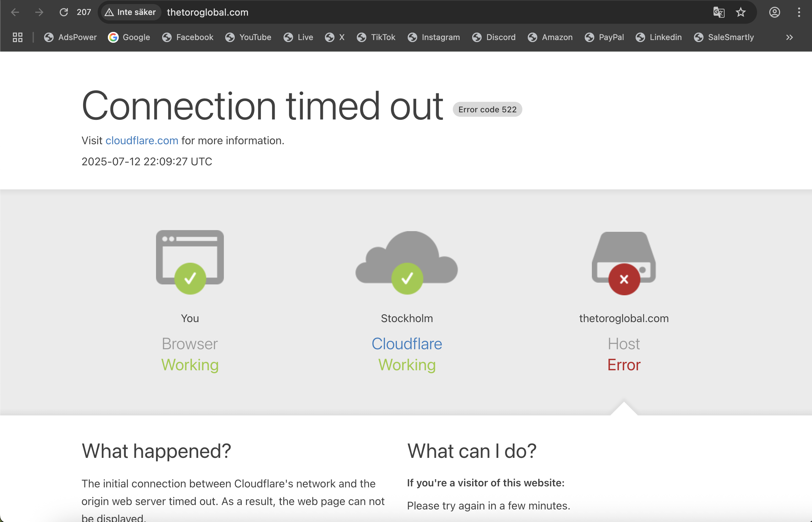Viewport: 812px width, 522px height.
Task: Click the green 'Working' text under Cloudflare
Action: (407, 365)
